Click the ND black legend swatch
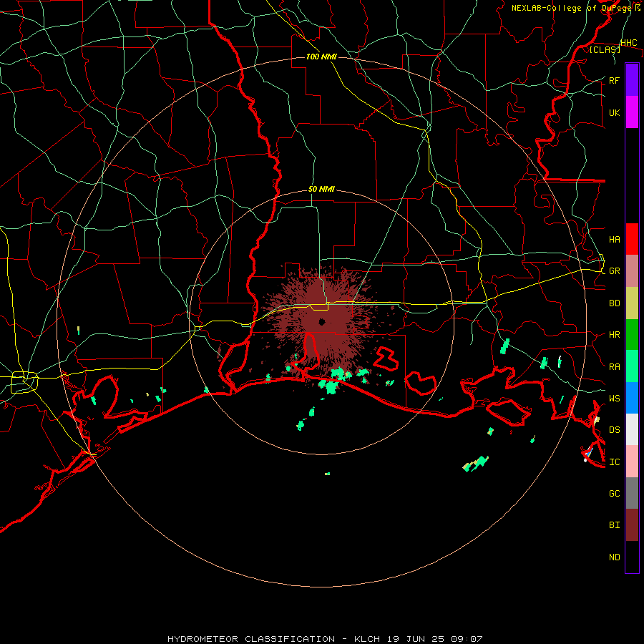This screenshot has width=644, height=644. click(x=632, y=557)
